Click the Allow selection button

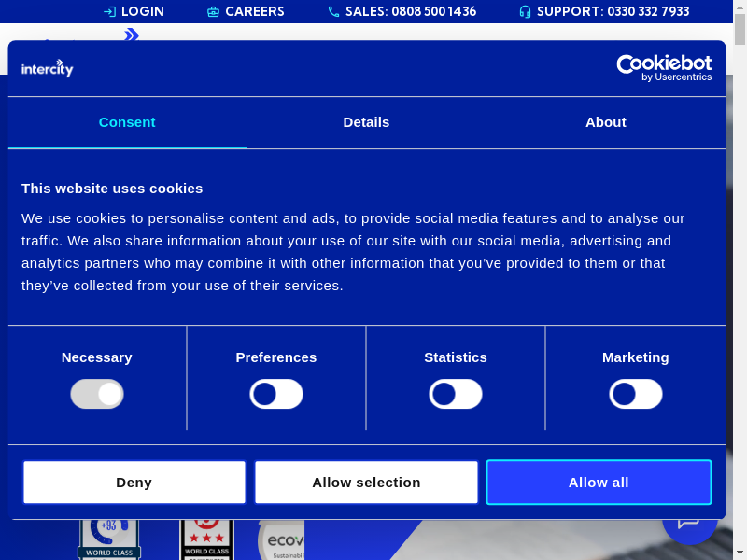point(366,483)
